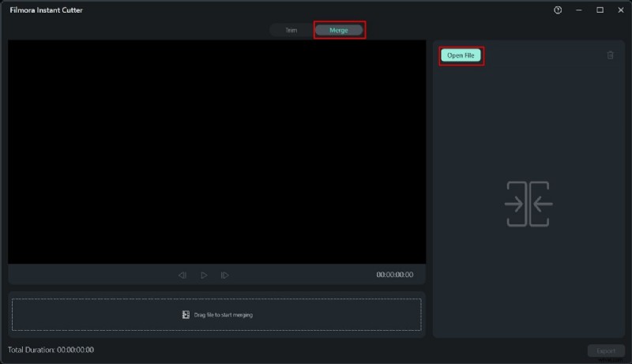Click the Export button
The width and height of the screenshot is (632, 364).
click(606, 351)
